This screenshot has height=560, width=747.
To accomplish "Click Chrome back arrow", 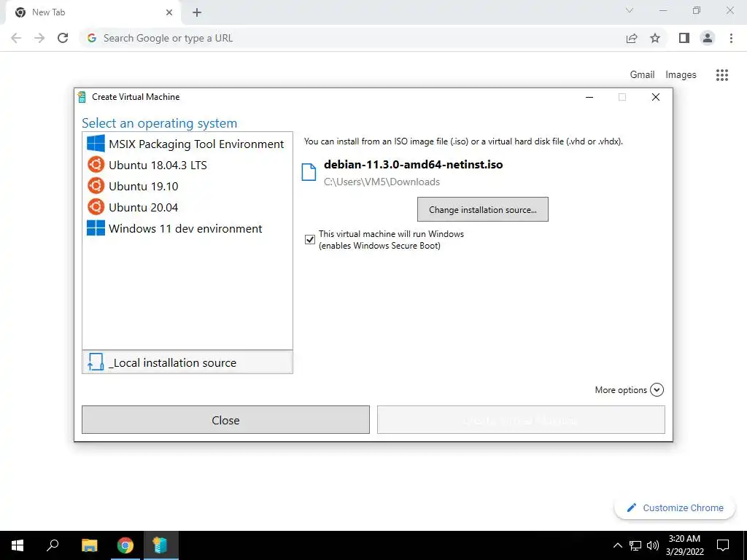I will point(16,38).
